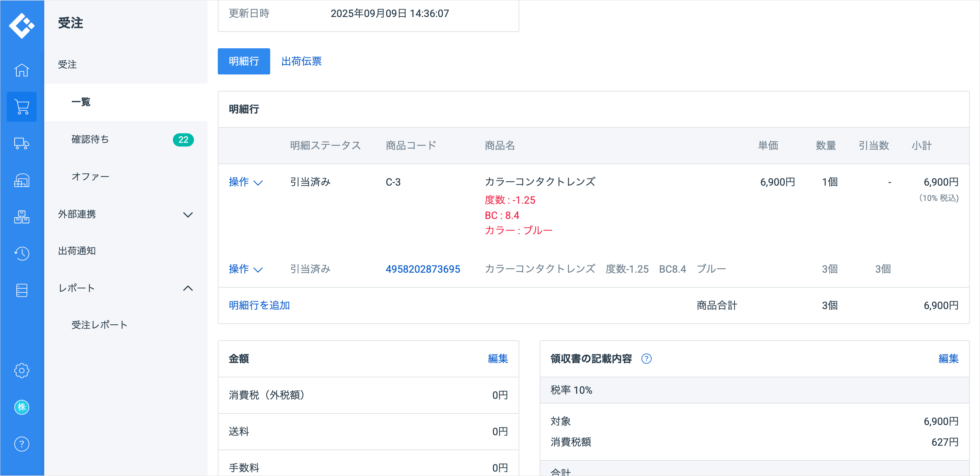Open the shopping cart orders icon

point(22,107)
